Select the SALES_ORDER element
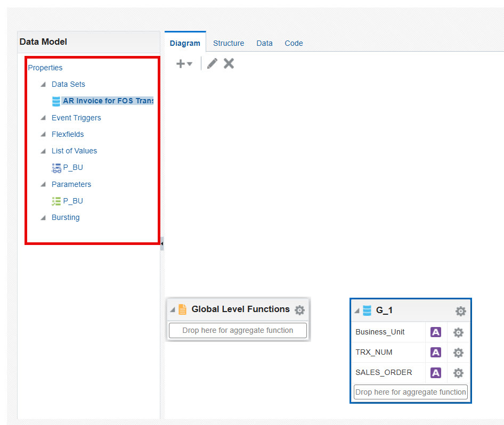This screenshot has height=425, width=504. 384,372
